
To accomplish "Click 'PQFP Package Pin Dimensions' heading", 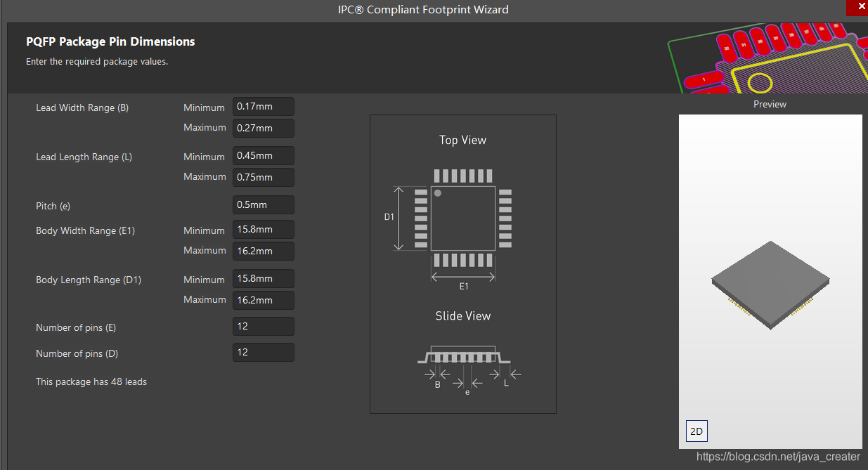I will [110, 41].
